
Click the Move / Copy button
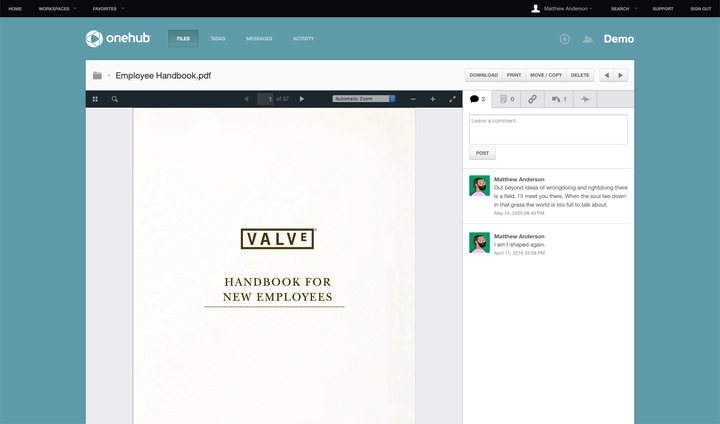tap(546, 75)
